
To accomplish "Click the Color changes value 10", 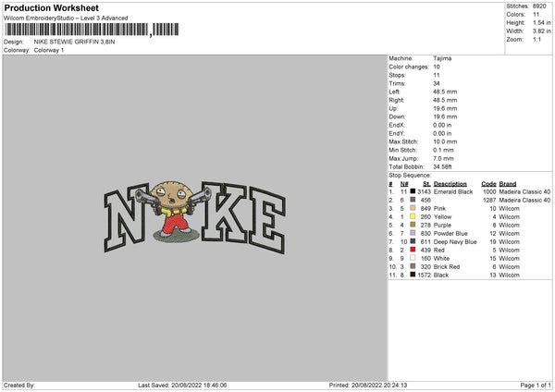I will coord(437,67).
